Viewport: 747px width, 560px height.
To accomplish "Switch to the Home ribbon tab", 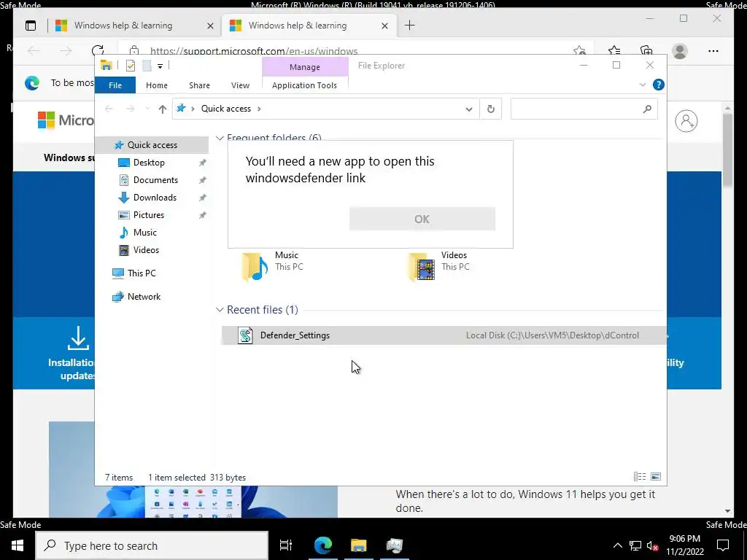I will (157, 85).
